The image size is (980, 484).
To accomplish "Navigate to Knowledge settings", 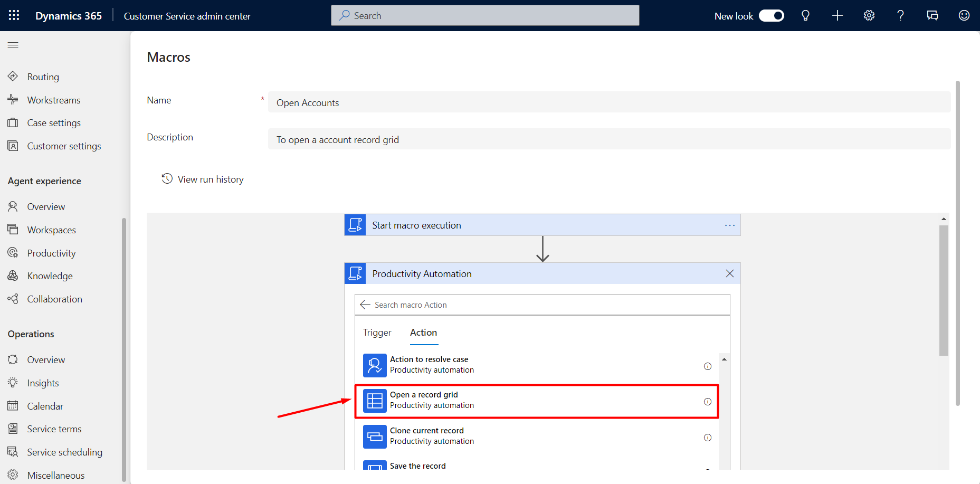I will [x=50, y=276].
